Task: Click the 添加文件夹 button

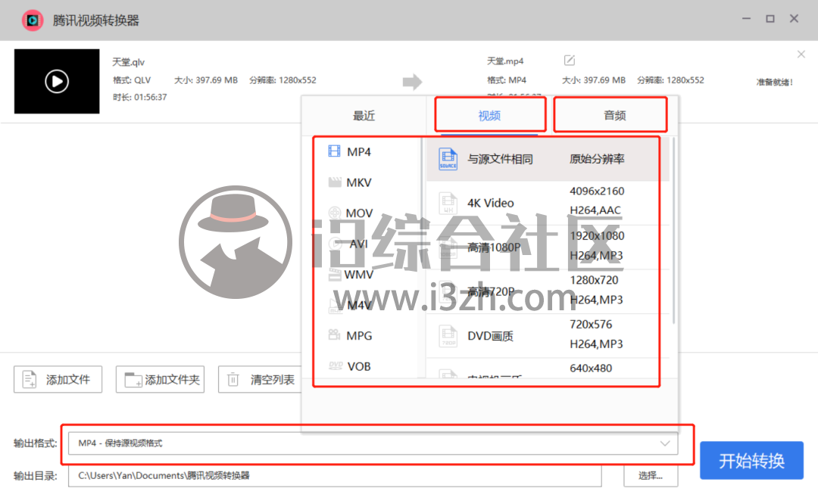Action: coord(160,379)
